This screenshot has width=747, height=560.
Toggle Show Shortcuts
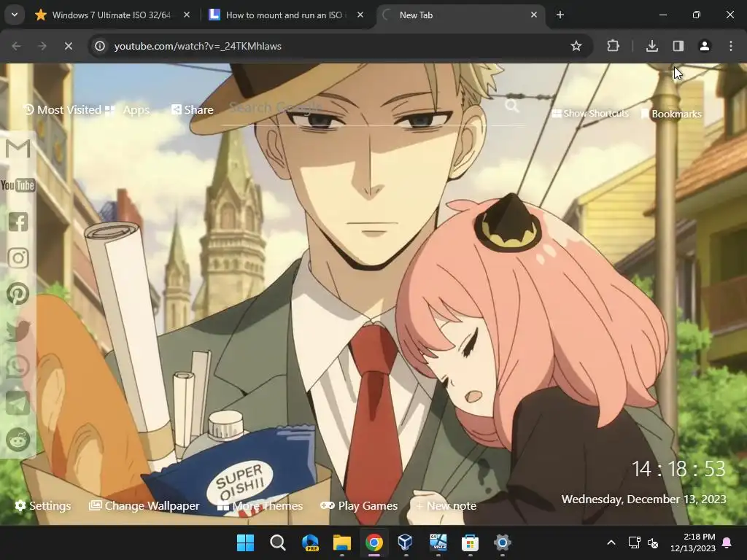[590, 113]
